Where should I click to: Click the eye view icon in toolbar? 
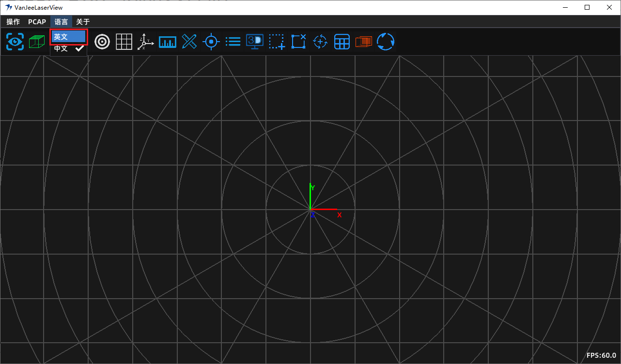tap(15, 42)
